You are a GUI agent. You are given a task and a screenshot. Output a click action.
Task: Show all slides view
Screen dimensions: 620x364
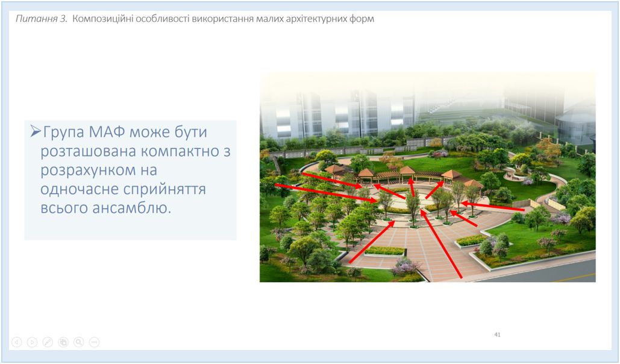(63, 342)
